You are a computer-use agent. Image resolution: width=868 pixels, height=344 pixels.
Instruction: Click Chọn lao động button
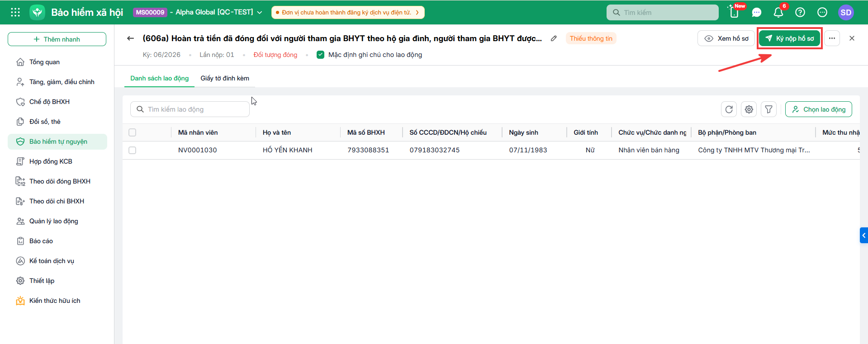819,109
